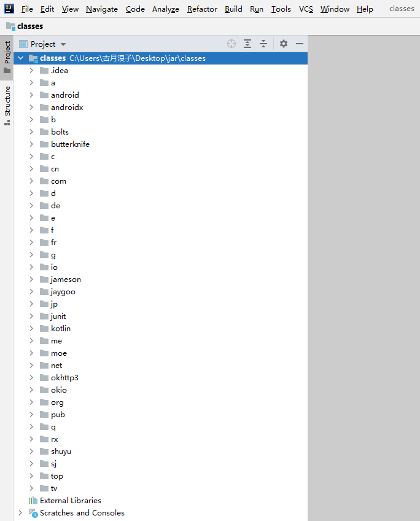Click the root classes module folder icon
Screen dimensions: 420x521
[x=33, y=58]
